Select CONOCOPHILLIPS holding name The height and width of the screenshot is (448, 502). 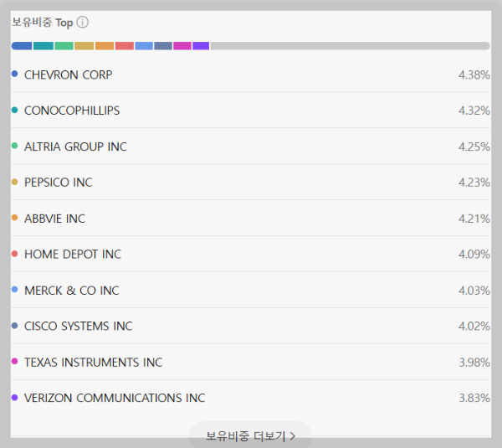pyautogui.click(x=72, y=111)
